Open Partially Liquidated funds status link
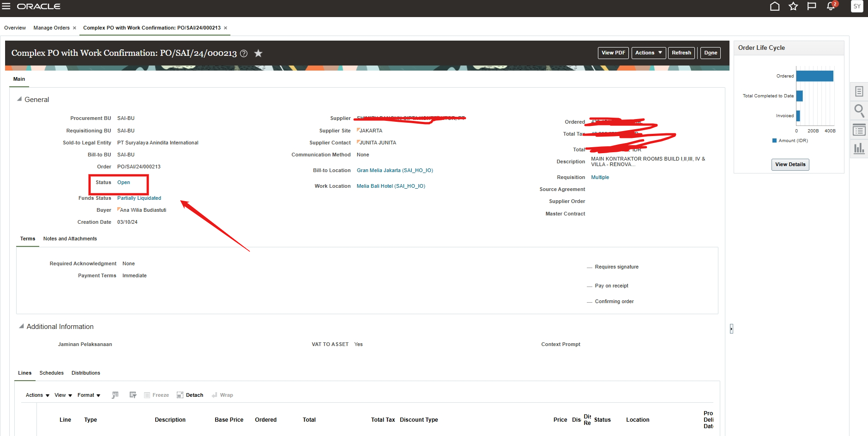 pyautogui.click(x=139, y=198)
